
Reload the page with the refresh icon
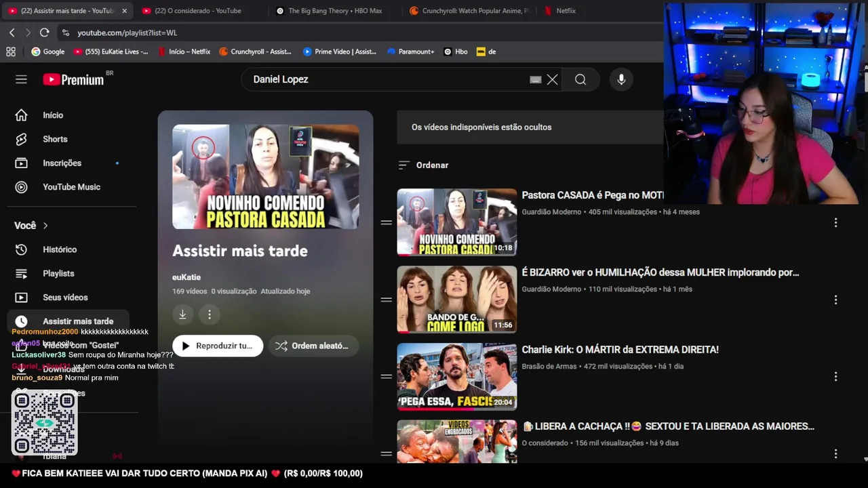pyautogui.click(x=45, y=33)
